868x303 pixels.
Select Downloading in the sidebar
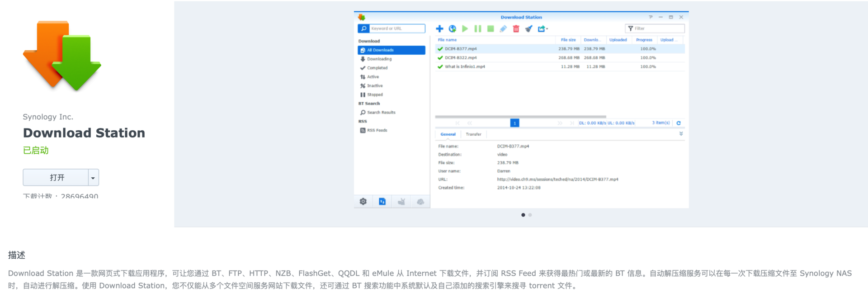point(392,59)
